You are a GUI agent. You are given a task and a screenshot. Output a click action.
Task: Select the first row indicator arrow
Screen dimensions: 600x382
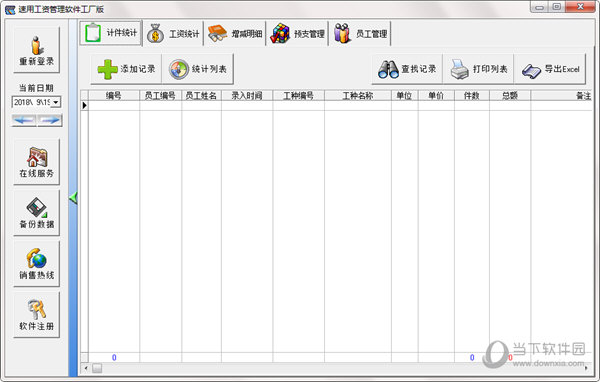tap(85, 105)
